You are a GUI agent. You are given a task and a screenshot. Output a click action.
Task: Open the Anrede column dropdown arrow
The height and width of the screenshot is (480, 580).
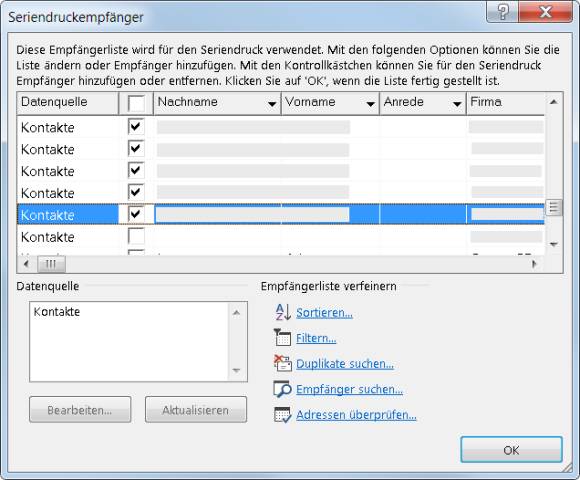[x=457, y=104]
